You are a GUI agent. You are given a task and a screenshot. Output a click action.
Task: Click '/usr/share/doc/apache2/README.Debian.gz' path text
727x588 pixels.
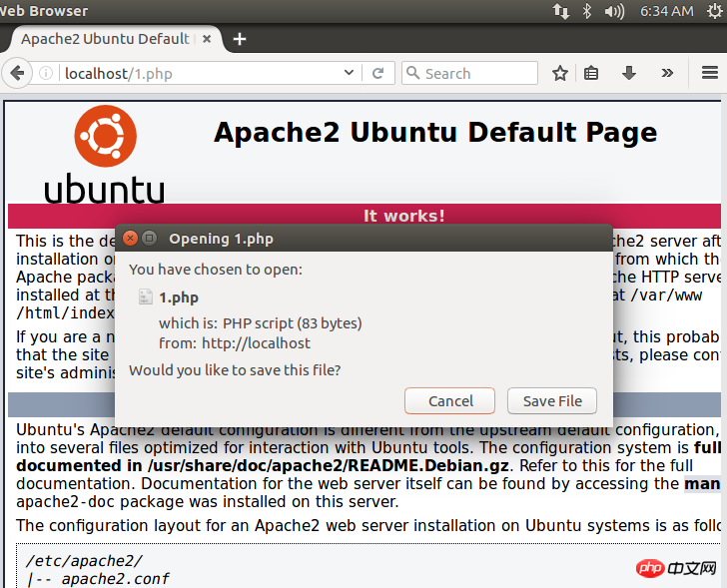[x=328, y=465]
